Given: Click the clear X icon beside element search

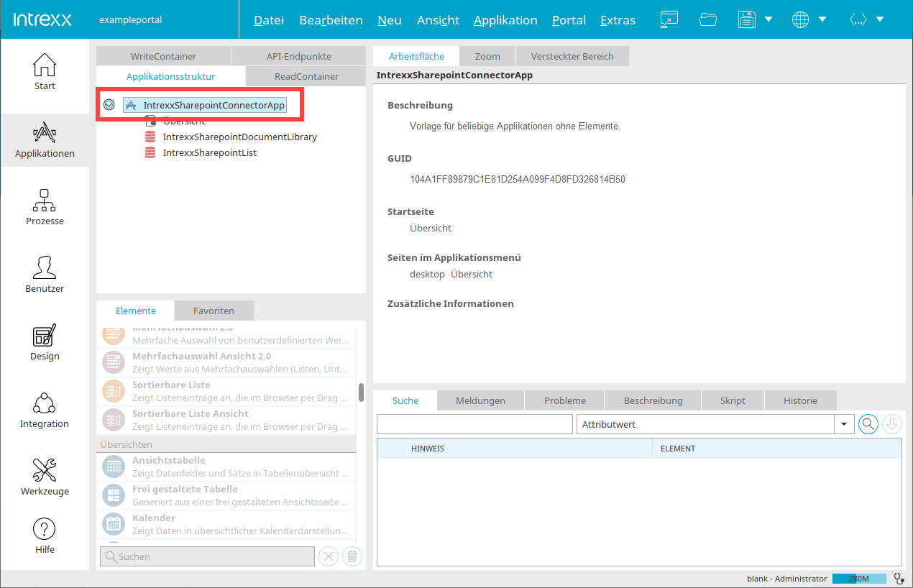Looking at the screenshot, I should [328, 556].
